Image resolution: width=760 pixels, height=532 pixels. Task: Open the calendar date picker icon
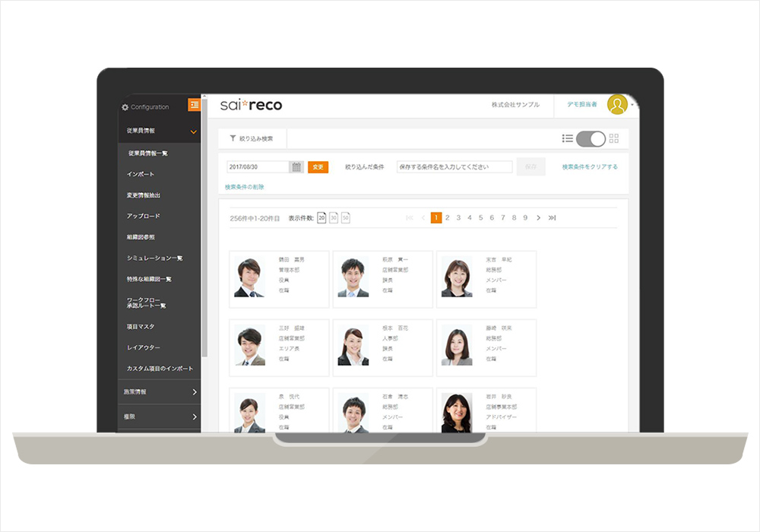click(x=296, y=167)
